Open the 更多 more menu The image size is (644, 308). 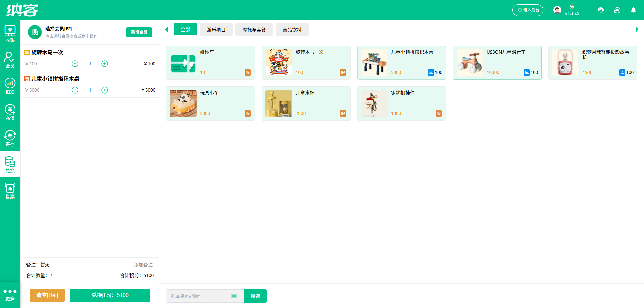tap(10, 295)
